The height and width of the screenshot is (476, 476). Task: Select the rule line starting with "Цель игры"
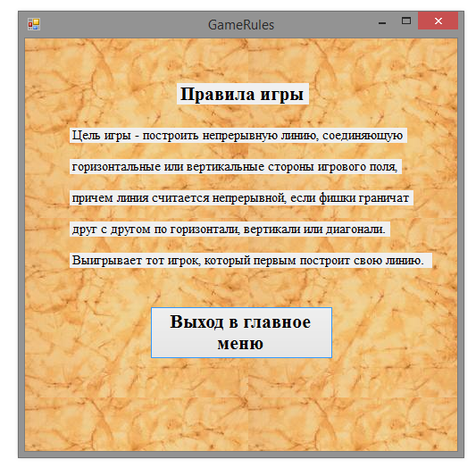[x=238, y=136]
